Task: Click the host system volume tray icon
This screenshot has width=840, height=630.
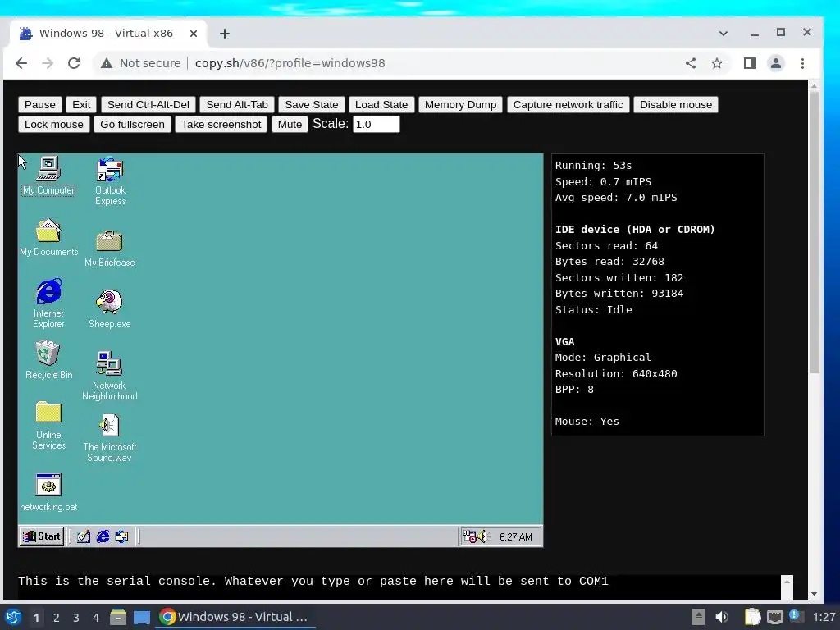Action: click(x=722, y=617)
